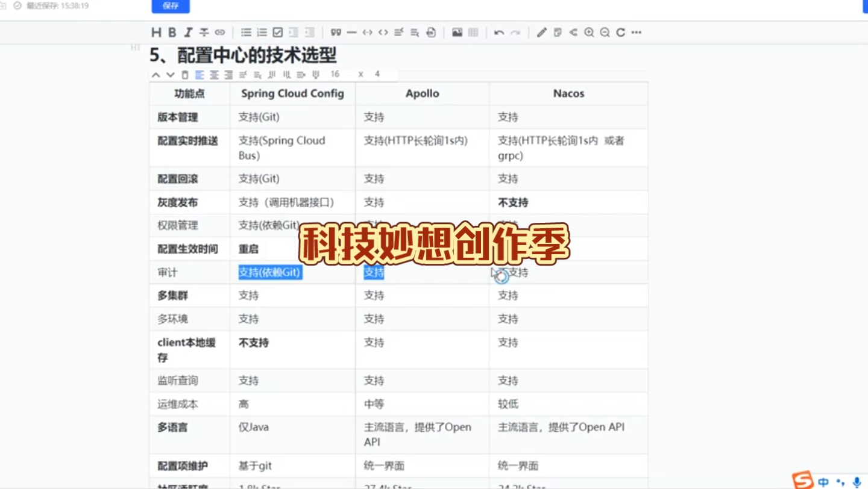Insert a table using the grid icon
The height and width of the screenshot is (489, 868).
pyautogui.click(x=473, y=33)
